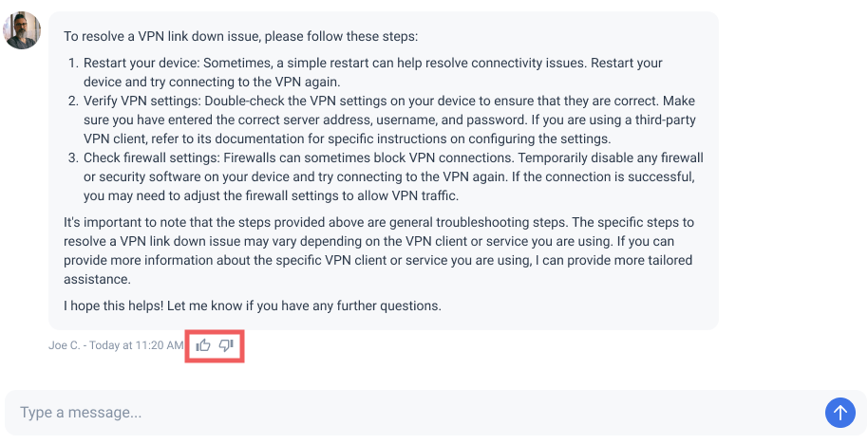Viewport: 868px width, 444px height.
Task: Click the "Today at 11:20 AM" timestamp
Action: [136, 345]
